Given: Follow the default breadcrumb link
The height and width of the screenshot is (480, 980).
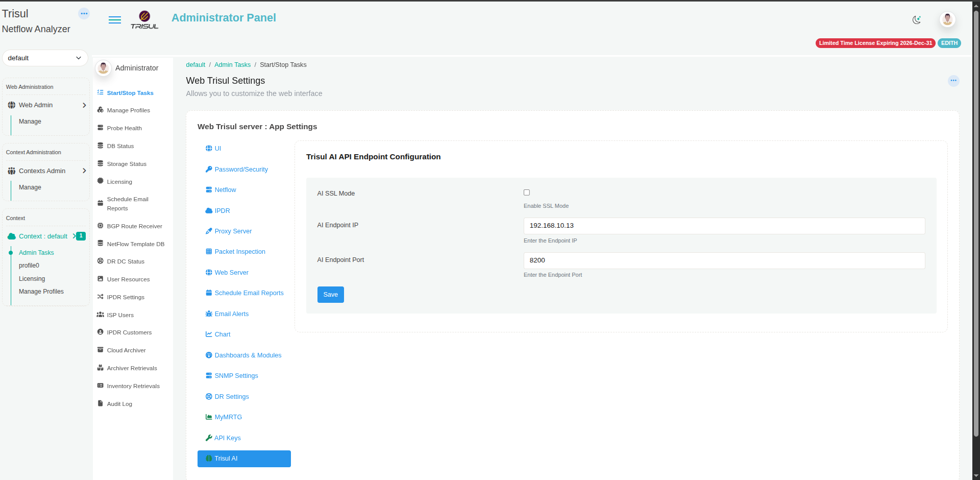Looking at the screenshot, I should pyautogui.click(x=195, y=65).
